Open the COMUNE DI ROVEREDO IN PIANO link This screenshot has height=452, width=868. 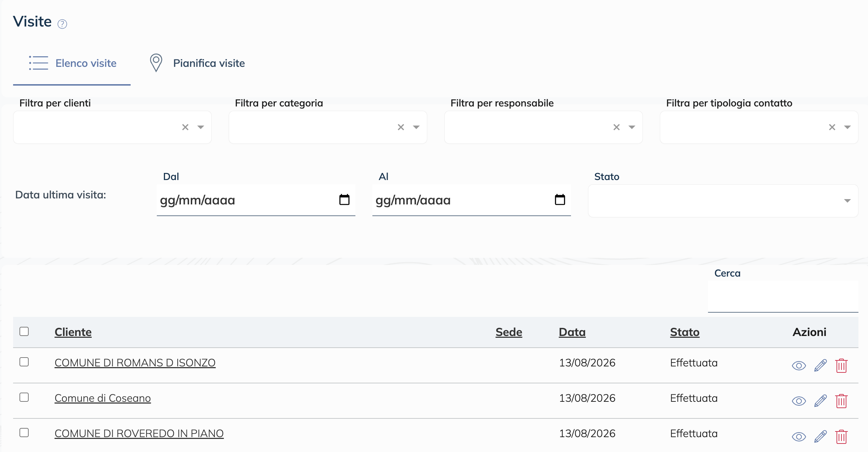[139, 434]
